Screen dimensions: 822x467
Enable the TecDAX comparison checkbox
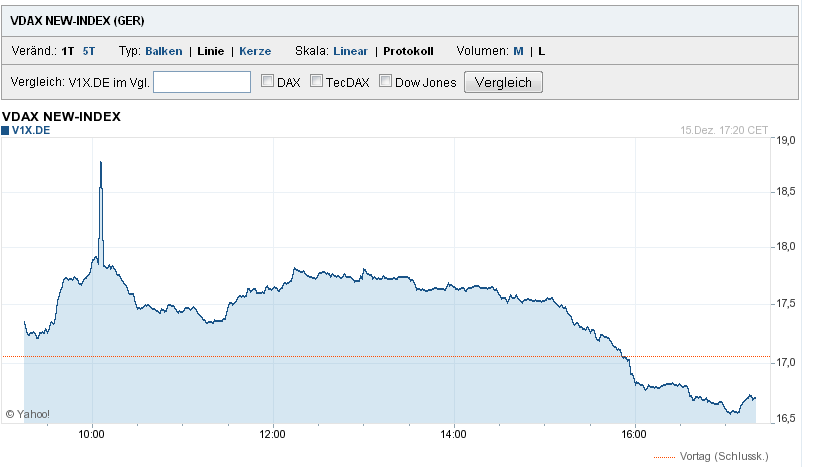click(317, 82)
